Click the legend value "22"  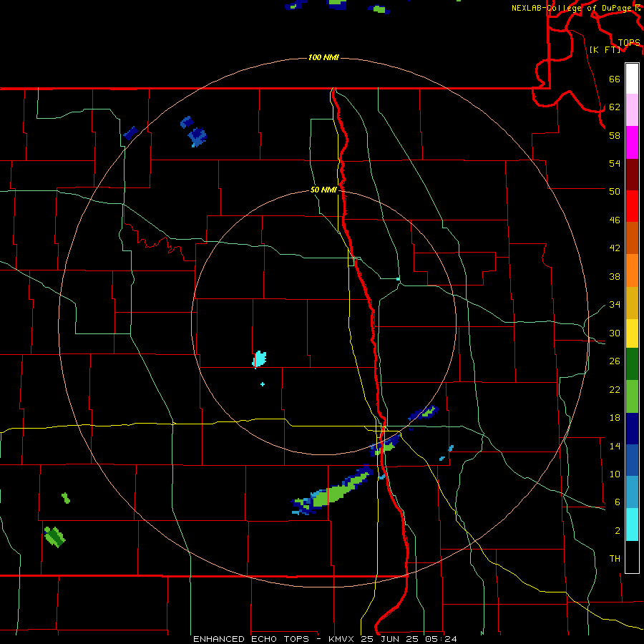tap(615, 389)
